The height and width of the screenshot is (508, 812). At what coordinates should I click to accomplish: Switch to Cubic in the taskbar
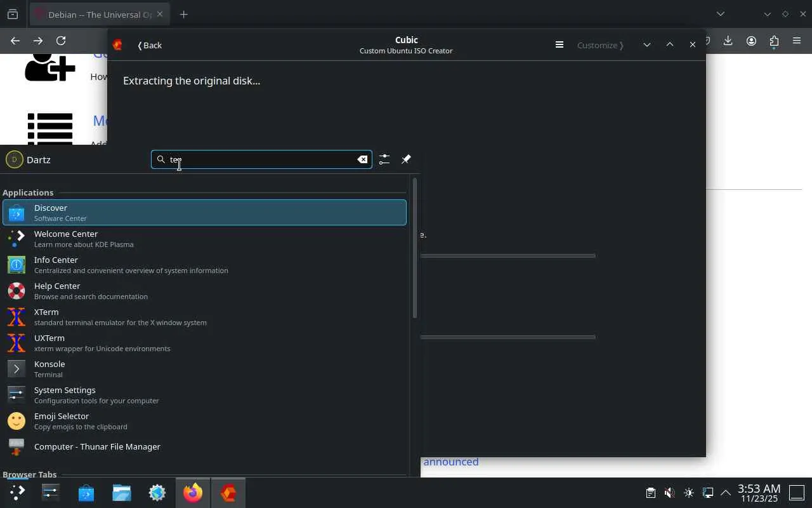pos(228,492)
